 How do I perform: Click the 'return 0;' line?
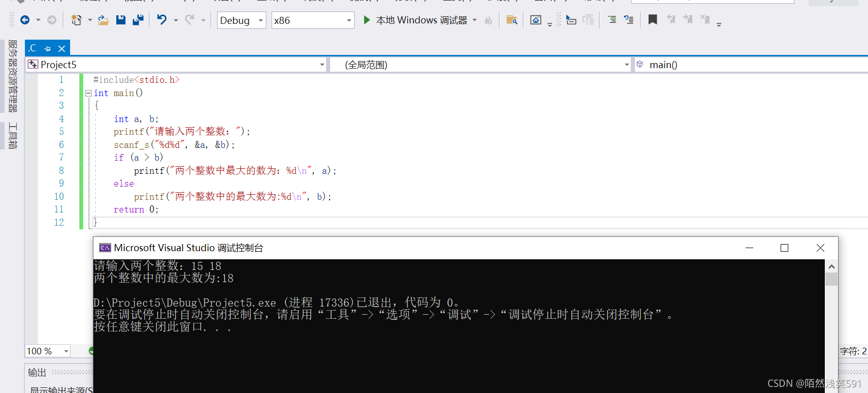click(x=136, y=209)
